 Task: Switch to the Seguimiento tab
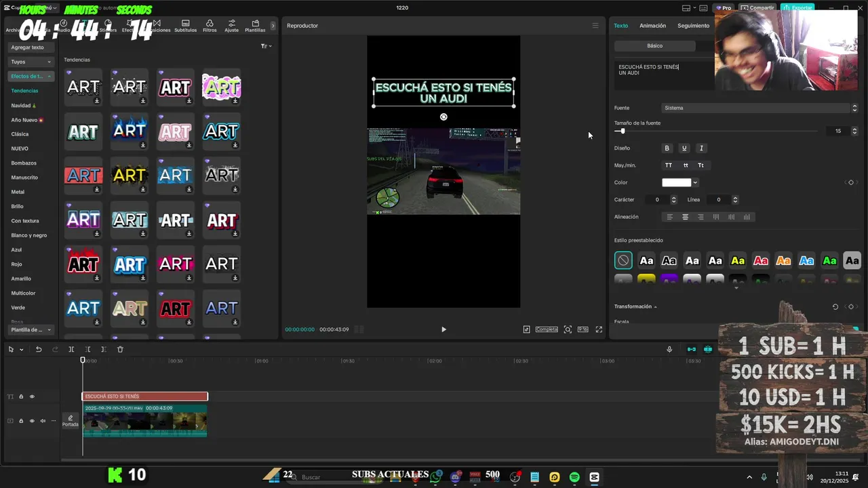coord(693,26)
